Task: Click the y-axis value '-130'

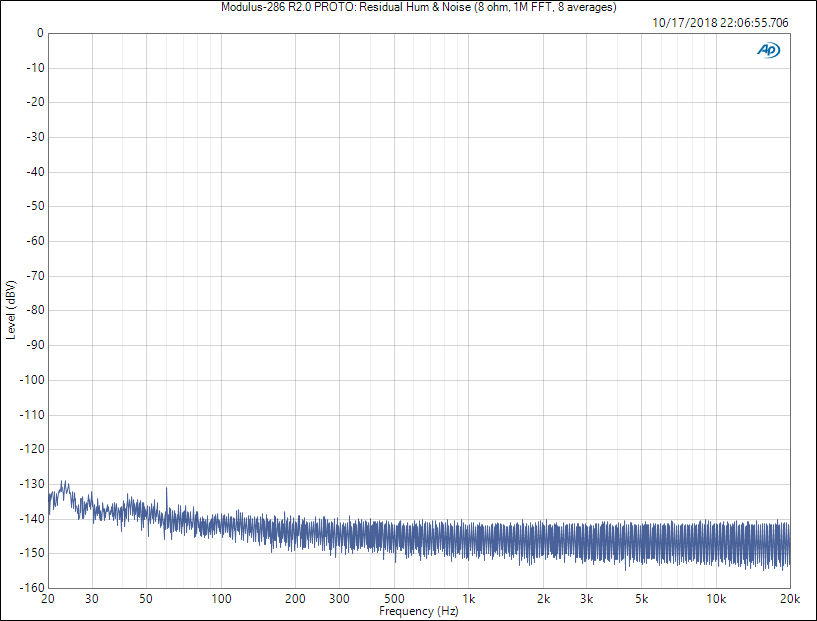Action: (33, 483)
